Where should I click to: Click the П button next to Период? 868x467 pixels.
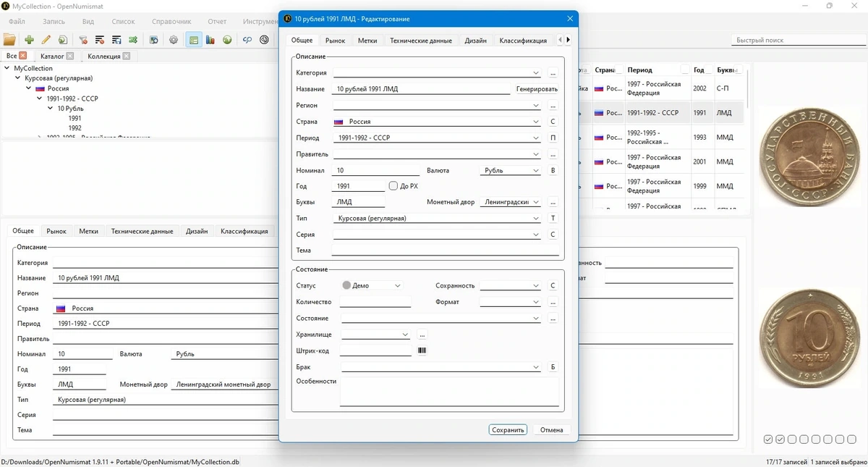pos(553,138)
